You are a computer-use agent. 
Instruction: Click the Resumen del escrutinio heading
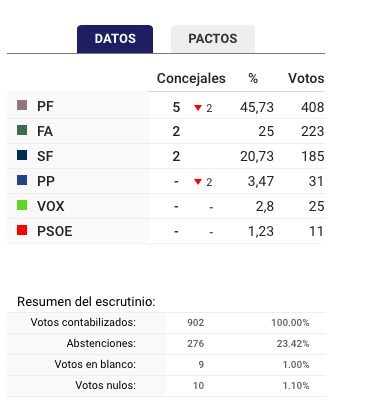click(x=86, y=302)
